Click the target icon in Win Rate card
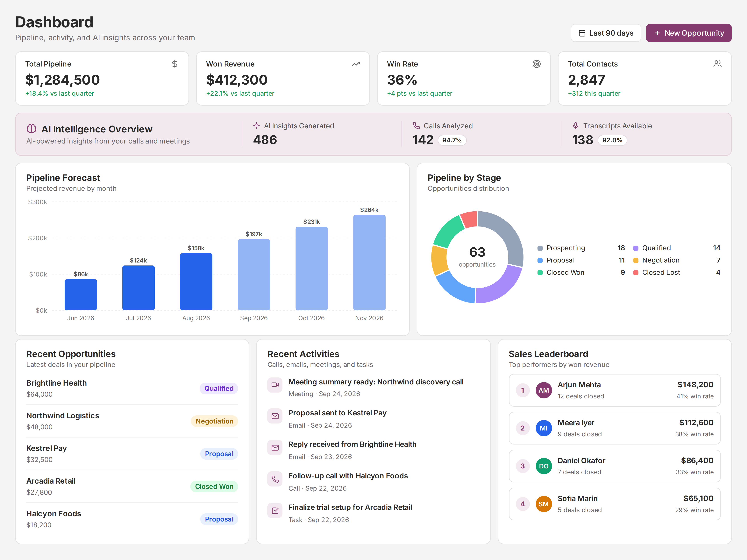 click(x=536, y=64)
